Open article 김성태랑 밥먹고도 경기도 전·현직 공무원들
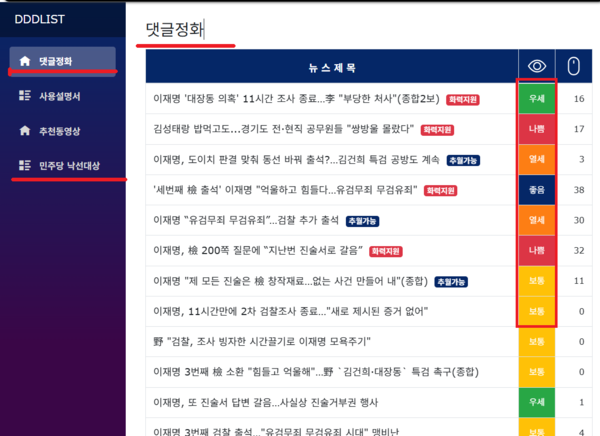 tap(284, 129)
